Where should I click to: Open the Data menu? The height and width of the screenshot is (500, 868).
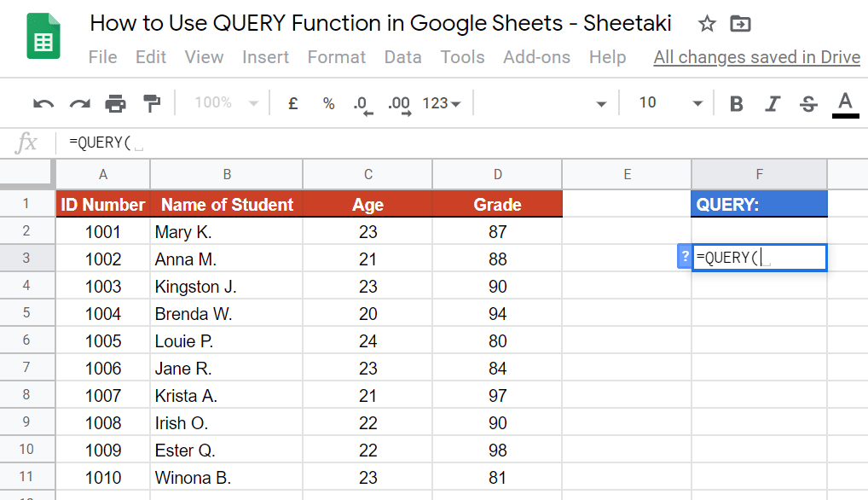402,57
